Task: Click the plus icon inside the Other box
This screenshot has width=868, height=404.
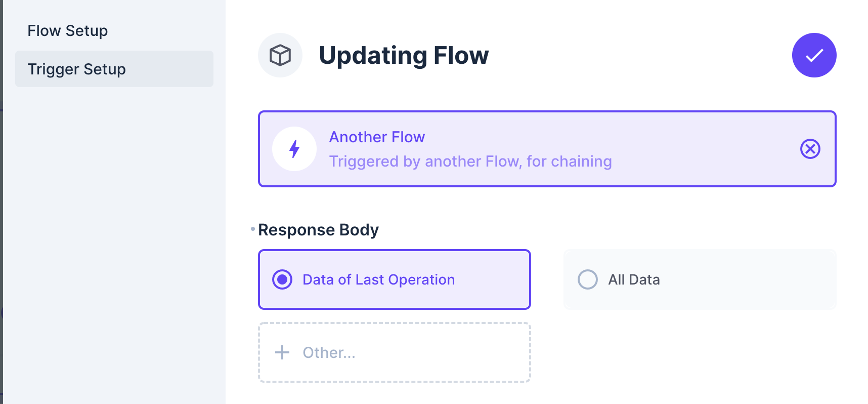Action: click(x=281, y=352)
